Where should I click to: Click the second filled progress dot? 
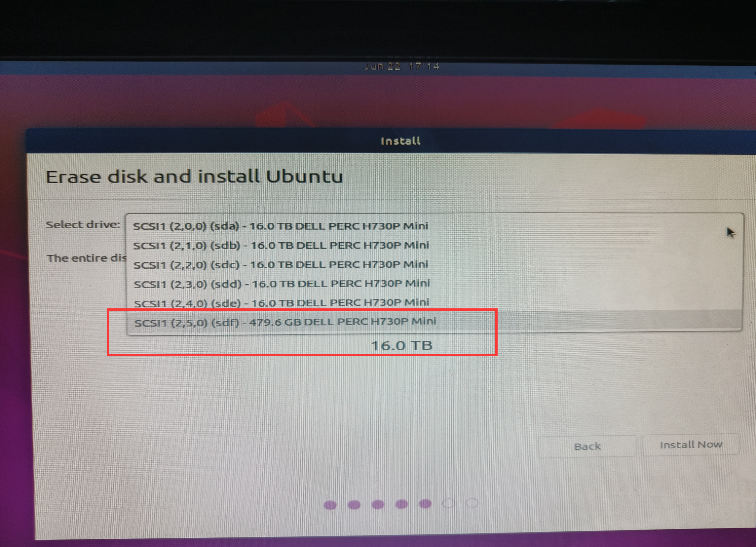(354, 505)
